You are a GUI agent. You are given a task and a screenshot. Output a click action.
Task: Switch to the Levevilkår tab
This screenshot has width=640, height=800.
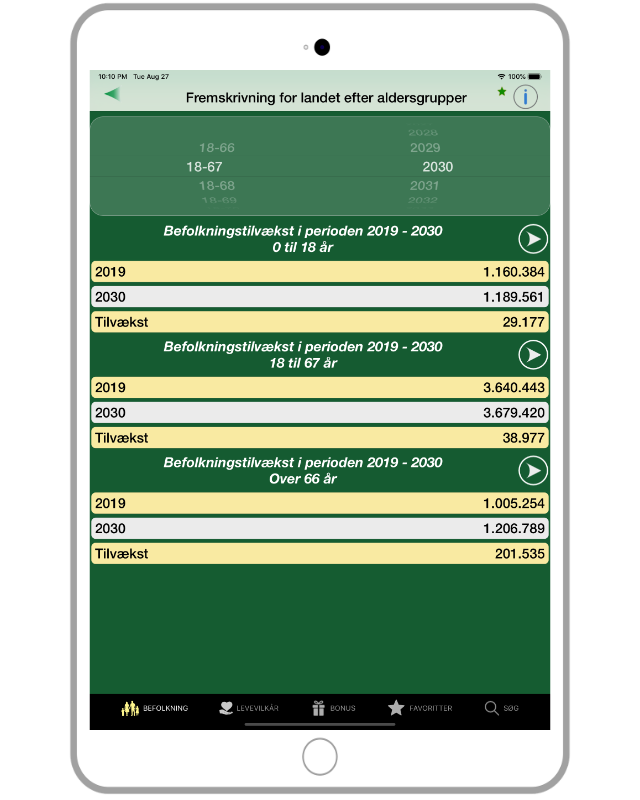coord(249,708)
